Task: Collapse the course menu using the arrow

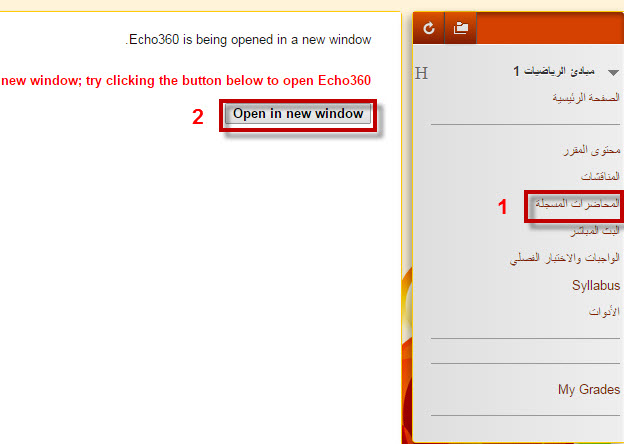Action: tap(613, 73)
